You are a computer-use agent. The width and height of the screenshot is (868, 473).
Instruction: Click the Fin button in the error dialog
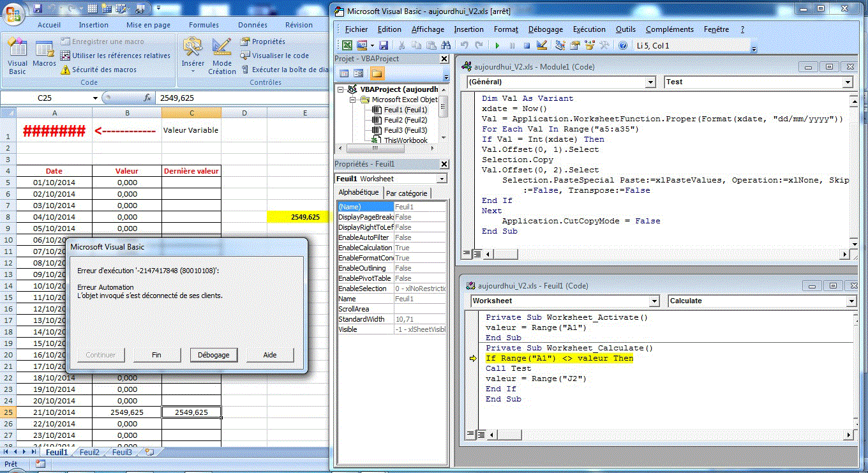(156, 355)
